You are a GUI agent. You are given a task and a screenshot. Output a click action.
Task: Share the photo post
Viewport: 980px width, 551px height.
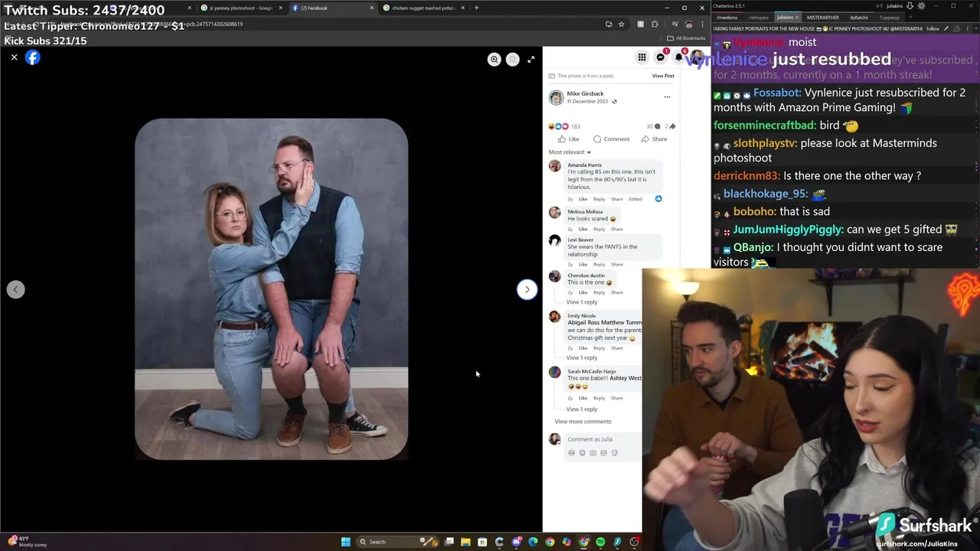(655, 139)
